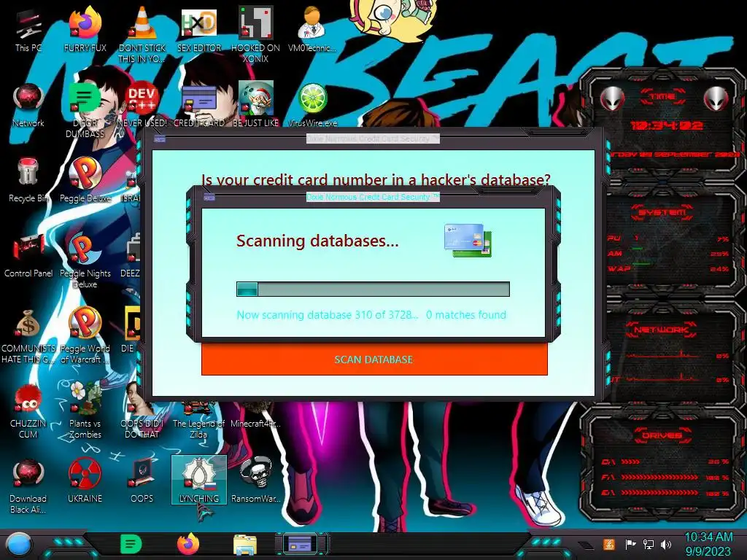The height and width of the screenshot is (560, 747).
Task: Launch the Peggle Nights Deluxe icon
Action: click(85, 260)
